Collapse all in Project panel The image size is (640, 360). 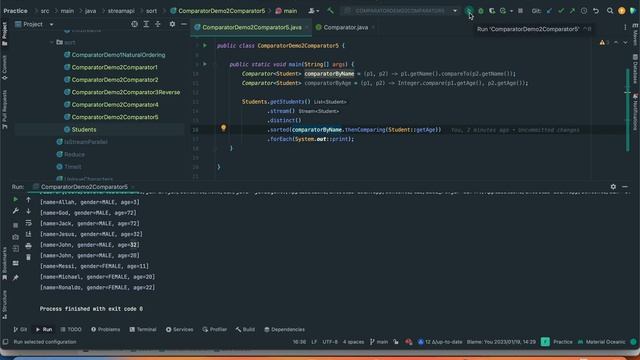(158, 24)
